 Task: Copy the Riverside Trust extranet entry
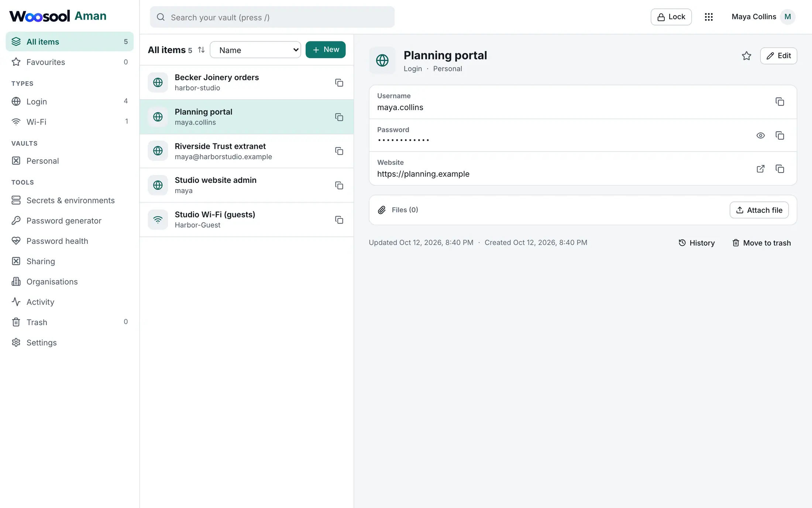tap(339, 151)
